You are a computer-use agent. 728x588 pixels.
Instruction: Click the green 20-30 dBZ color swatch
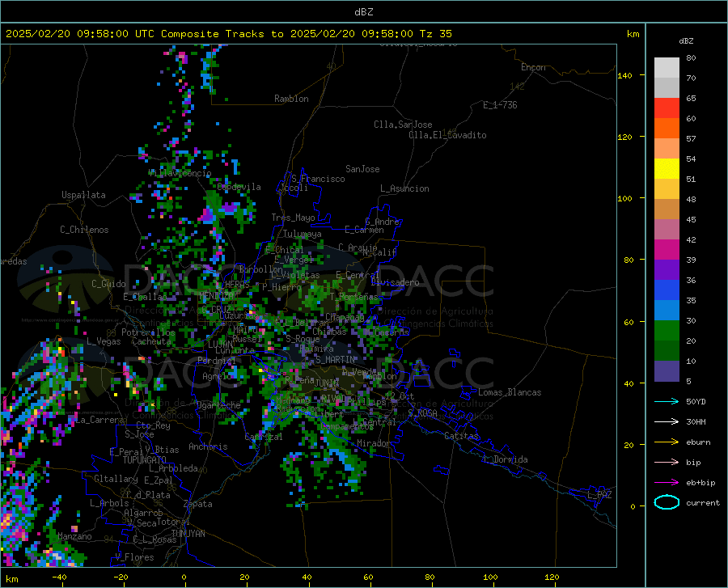coord(667,331)
